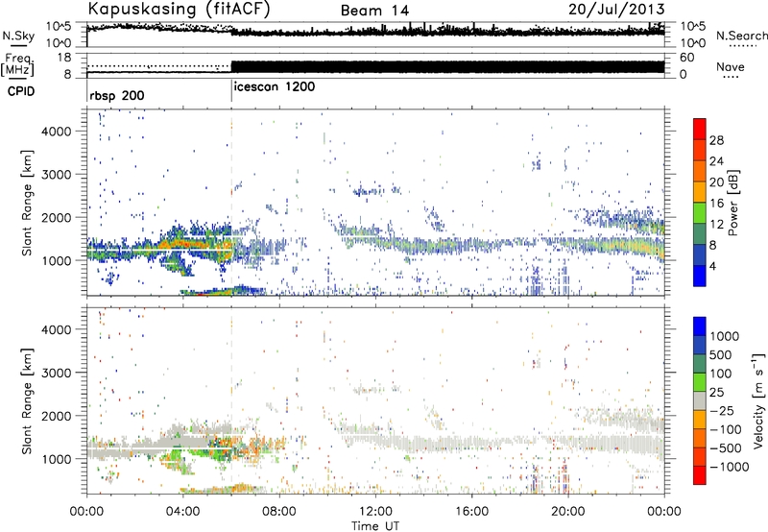The width and height of the screenshot is (768, 532).
Task: Click the Time UT axis title
Action: [x=375, y=526]
